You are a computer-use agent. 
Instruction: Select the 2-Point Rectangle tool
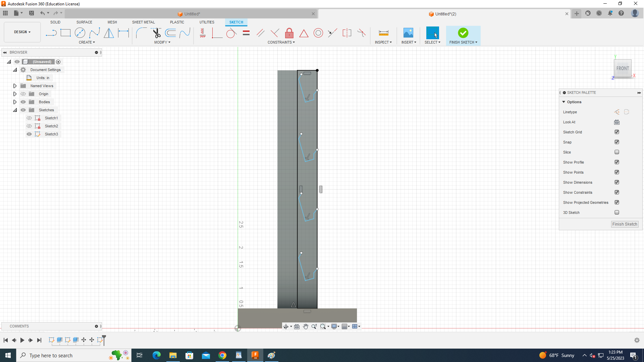[65, 33]
